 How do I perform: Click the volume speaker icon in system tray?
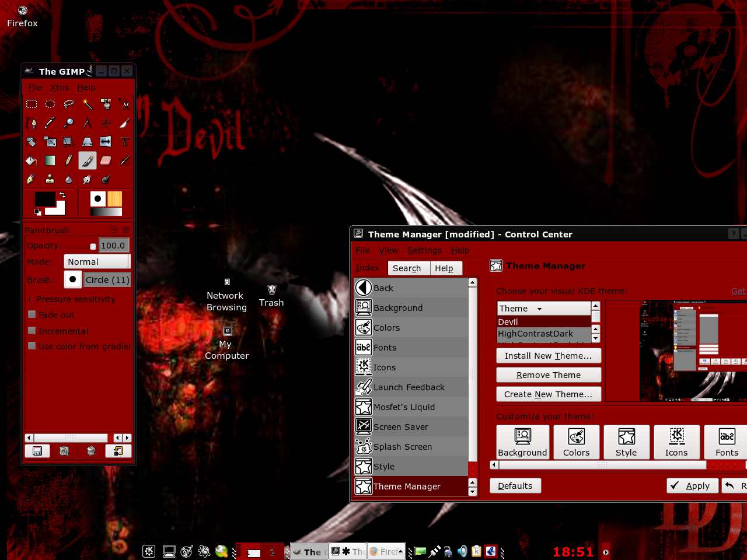point(462,551)
